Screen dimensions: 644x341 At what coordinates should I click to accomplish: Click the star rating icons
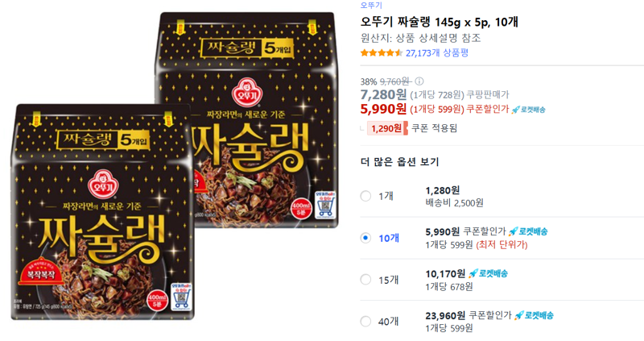(x=382, y=53)
